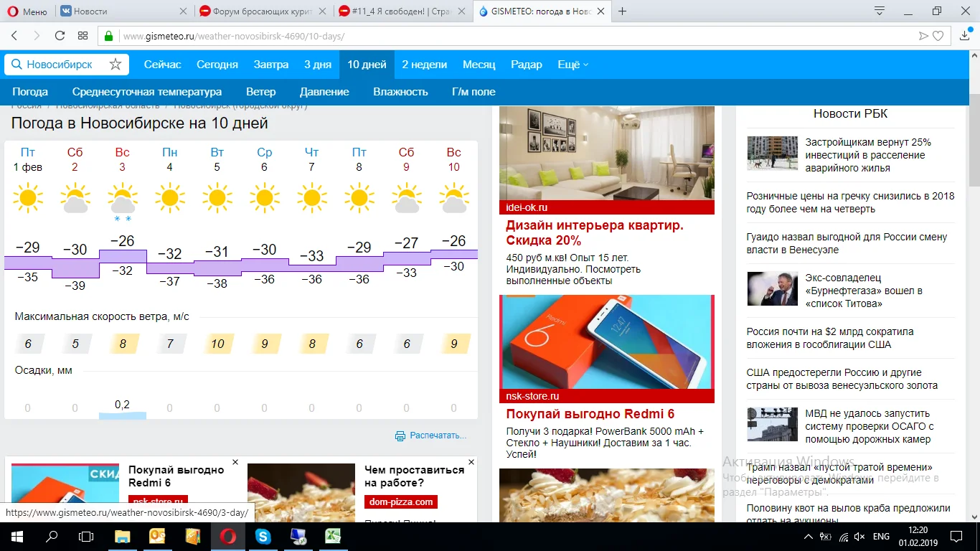Viewport: 980px width, 551px height.
Task: Show site security info via the green padlock
Action: pyautogui.click(x=109, y=36)
